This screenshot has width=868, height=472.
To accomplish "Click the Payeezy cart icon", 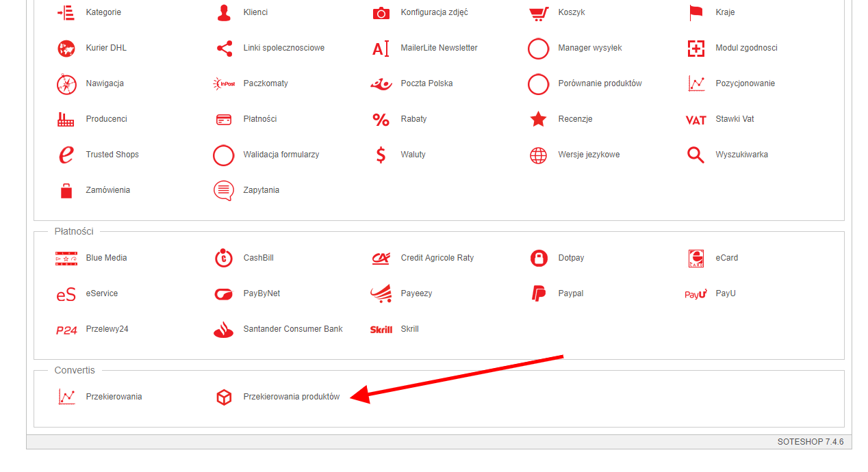I will coord(381,293).
